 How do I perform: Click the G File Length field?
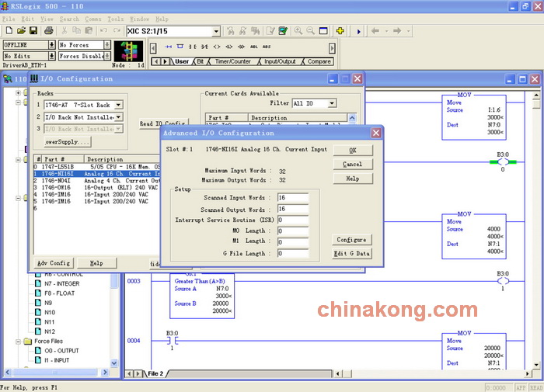point(293,253)
